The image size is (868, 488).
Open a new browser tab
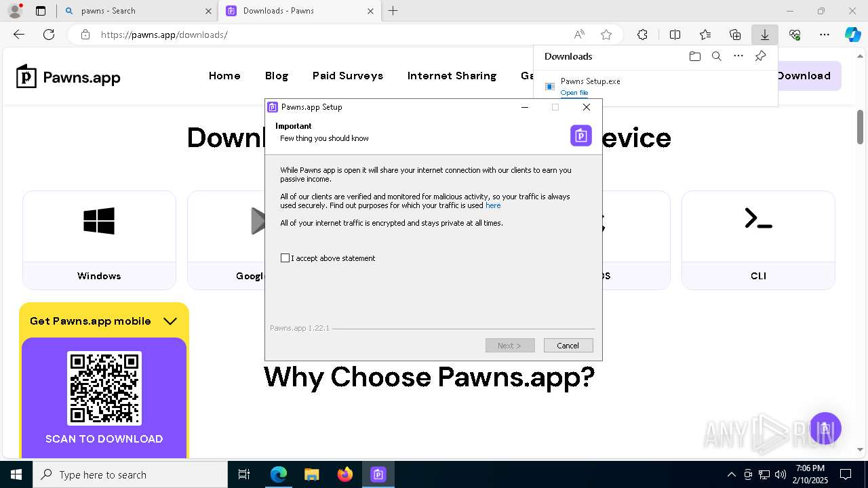click(393, 11)
